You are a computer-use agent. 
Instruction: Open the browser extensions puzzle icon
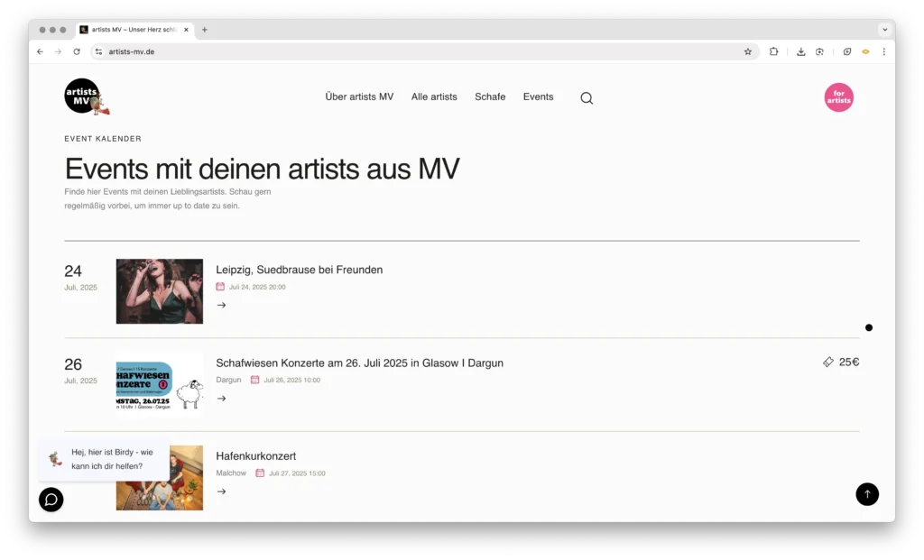pyautogui.click(x=773, y=51)
